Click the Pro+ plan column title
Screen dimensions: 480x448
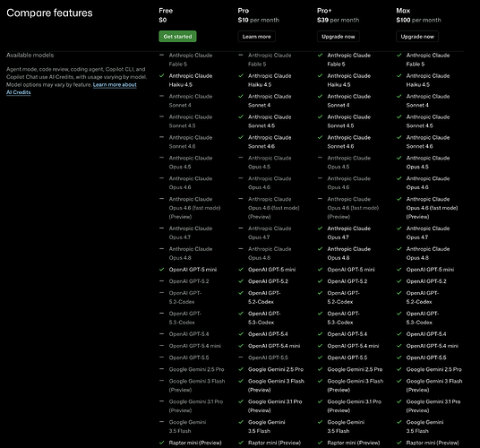(324, 11)
